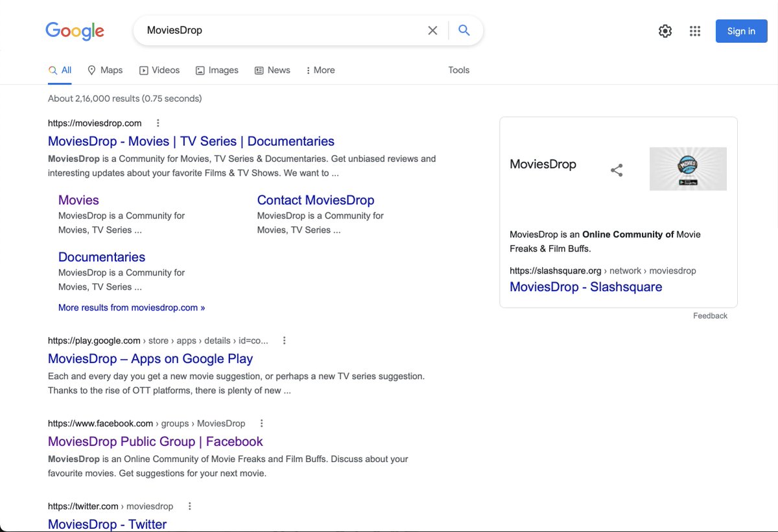Click the About 2,16,000 results text

[124, 98]
